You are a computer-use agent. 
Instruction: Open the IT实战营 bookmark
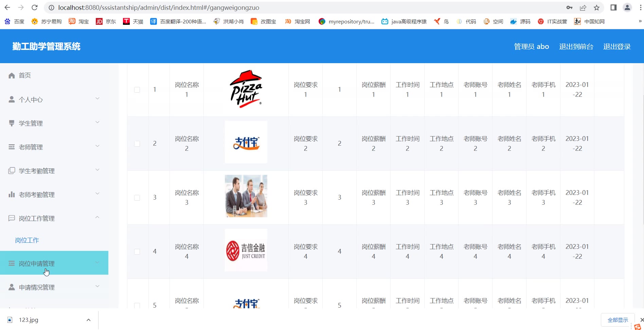[x=552, y=21]
